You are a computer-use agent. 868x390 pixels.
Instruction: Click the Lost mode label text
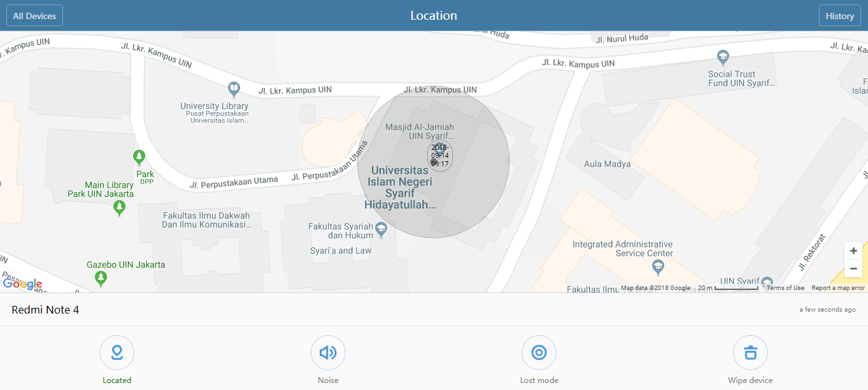click(x=539, y=380)
